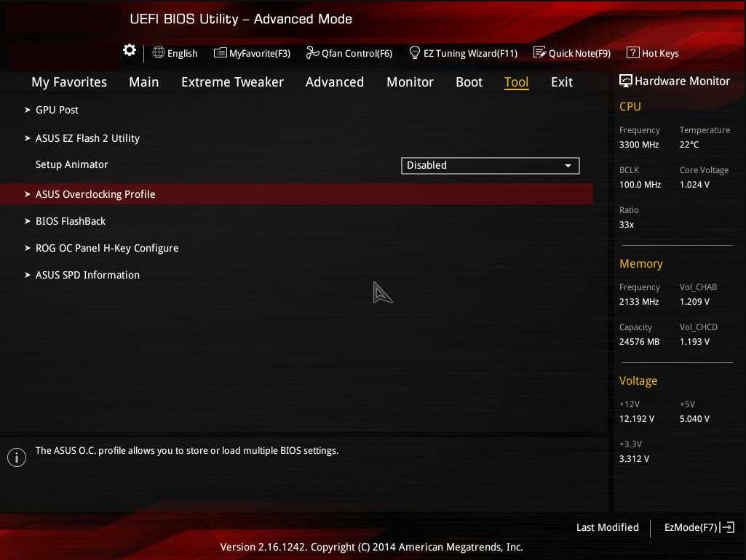This screenshot has width=746, height=560.
Task: Open ROG OC Panel H-Key Configure text
Action: [107, 248]
